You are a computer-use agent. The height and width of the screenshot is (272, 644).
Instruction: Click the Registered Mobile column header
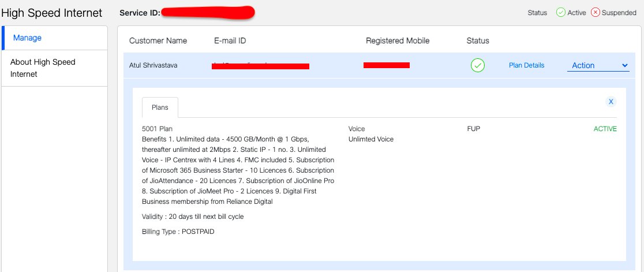tap(398, 40)
